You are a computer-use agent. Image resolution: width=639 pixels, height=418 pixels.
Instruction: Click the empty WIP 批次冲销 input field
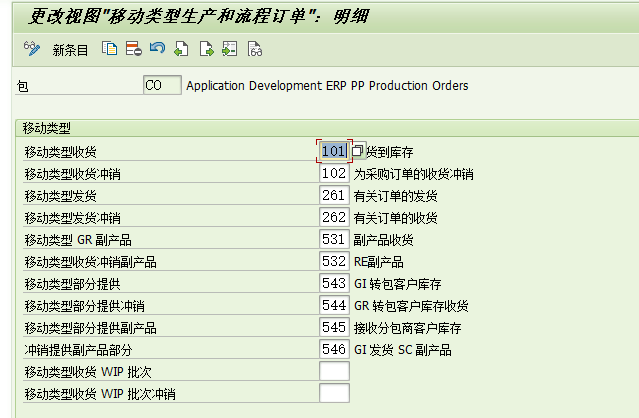(334, 393)
